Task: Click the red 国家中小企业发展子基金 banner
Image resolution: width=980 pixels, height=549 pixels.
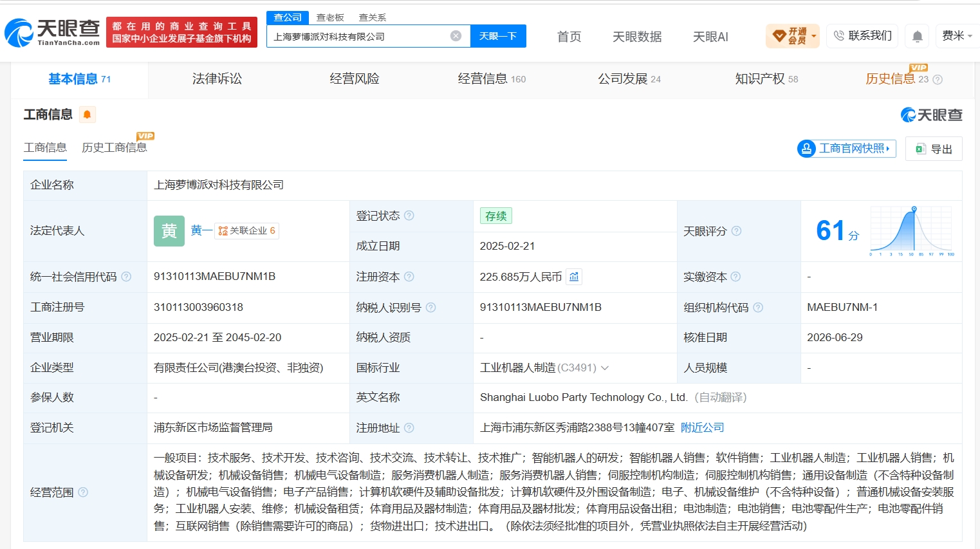Action: click(x=181, y=32)
